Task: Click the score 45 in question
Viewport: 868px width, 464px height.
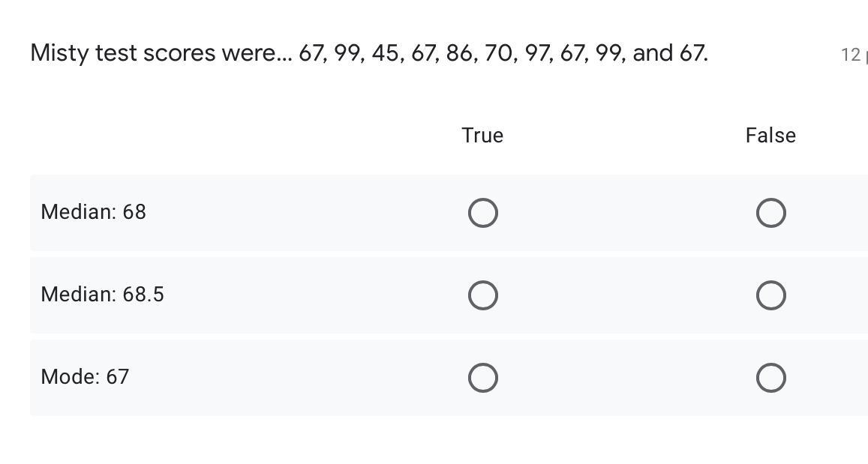Action: (x=386, y=54)
